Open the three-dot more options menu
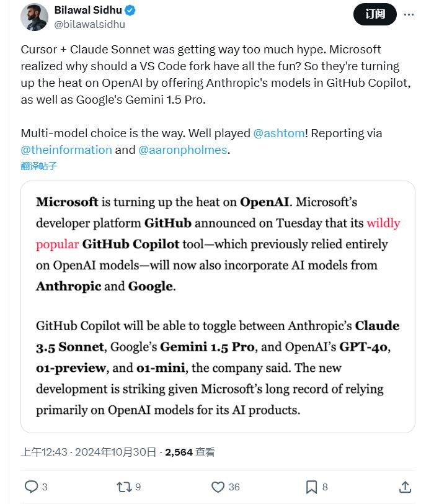This screenshot has width=421, height=504. (409, 14)
